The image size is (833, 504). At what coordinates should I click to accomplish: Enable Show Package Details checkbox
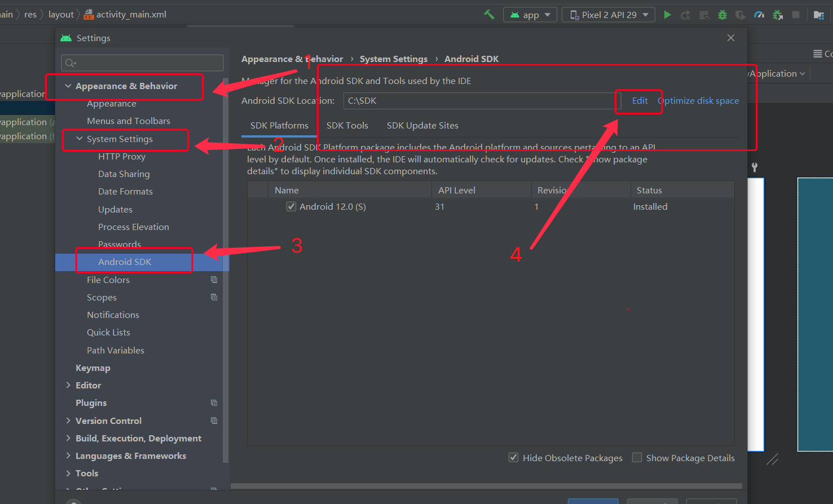click(x=637, y=457)
